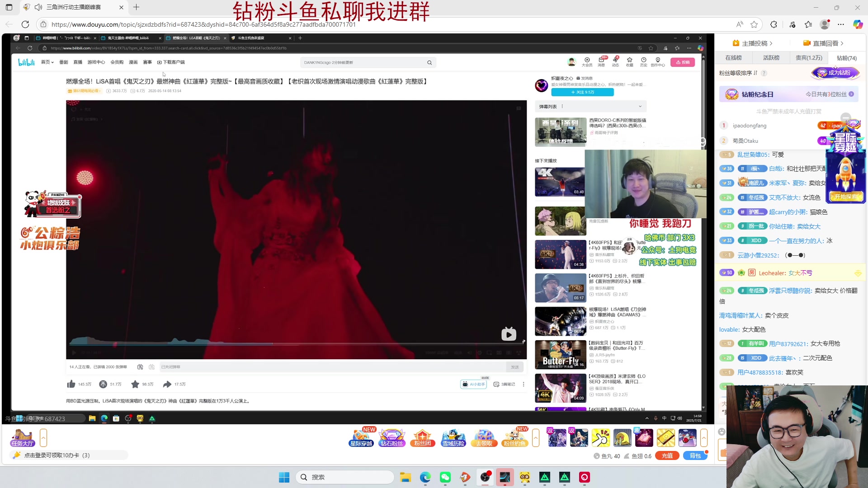Image resolution: width=868 pixels, height=488 pixels.
Task: Open Windows Start menu
Action: click(x=284, y=477)
